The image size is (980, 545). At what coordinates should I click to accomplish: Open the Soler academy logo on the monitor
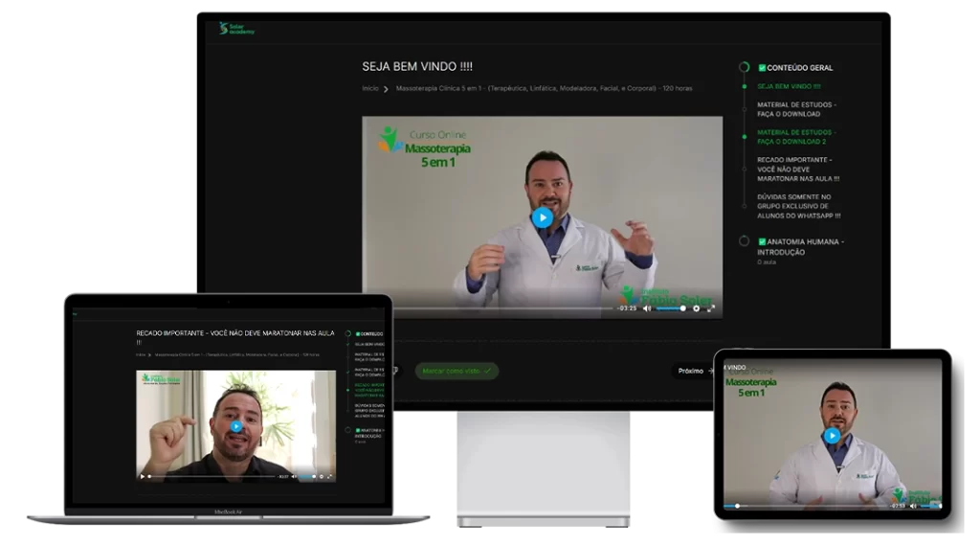(237, 28)
